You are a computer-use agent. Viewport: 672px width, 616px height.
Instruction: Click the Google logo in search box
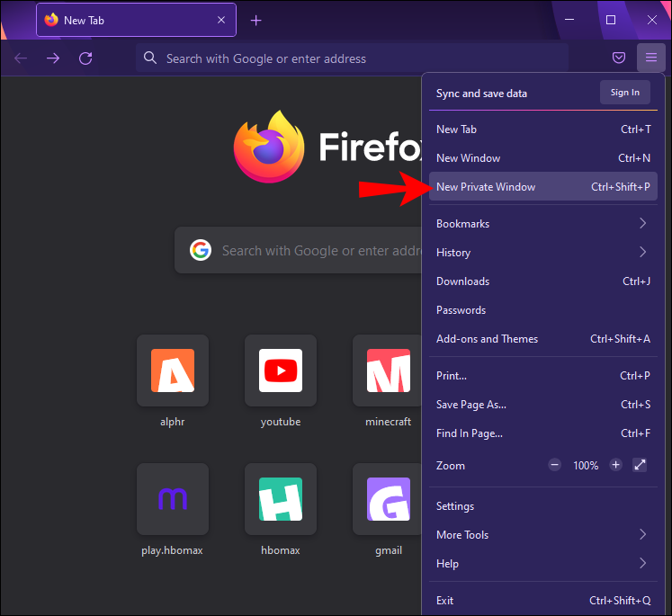(x=201, y=250)
